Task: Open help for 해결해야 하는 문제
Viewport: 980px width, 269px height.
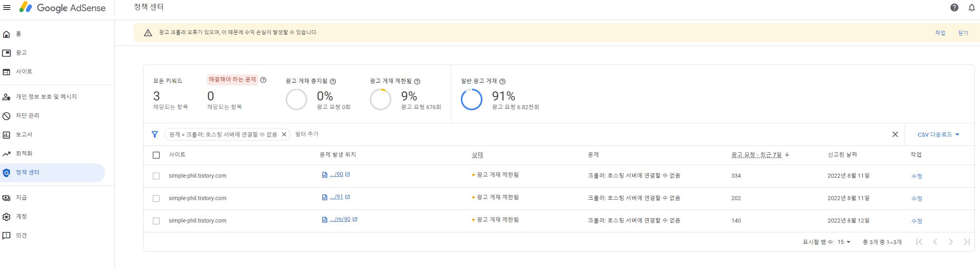Action: click(x=263, y=80)
